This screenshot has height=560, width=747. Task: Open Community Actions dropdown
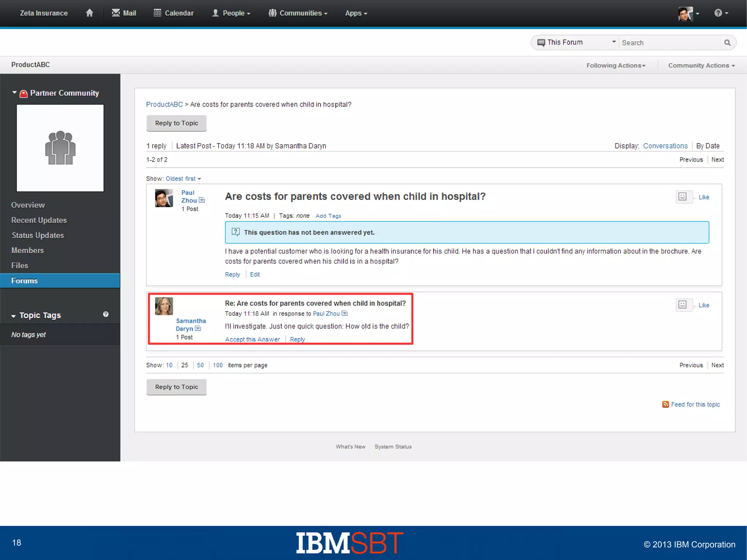pyautogui.click(x=701, y=65)
